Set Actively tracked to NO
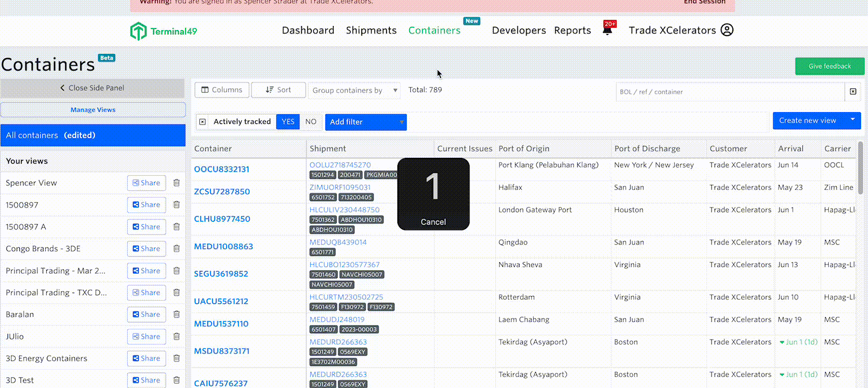The height and width of the screenshot is (388, 868). click(x=311, y=122)
